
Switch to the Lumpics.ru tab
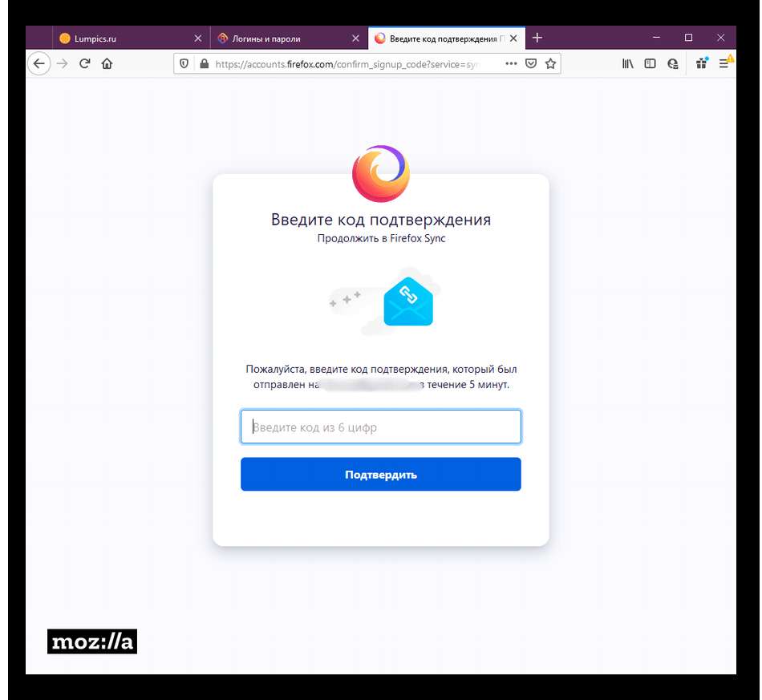pyautogui.click(x=132, y=38)
